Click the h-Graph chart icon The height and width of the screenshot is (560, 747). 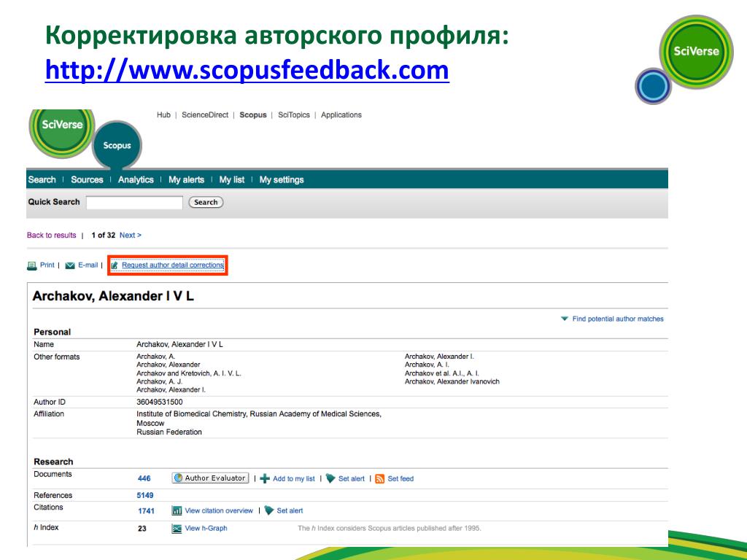[177, 528]
